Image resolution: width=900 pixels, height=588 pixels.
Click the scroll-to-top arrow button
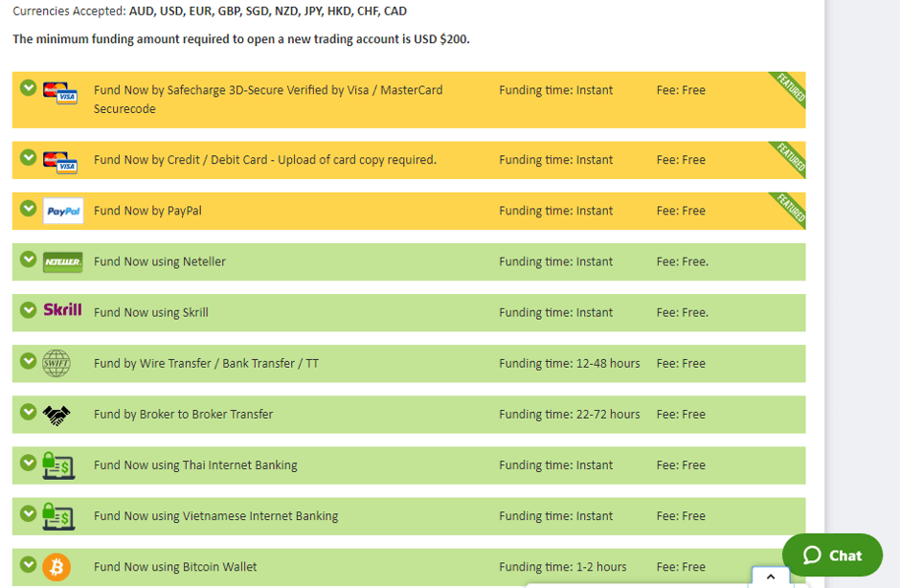tap(771, 577)
